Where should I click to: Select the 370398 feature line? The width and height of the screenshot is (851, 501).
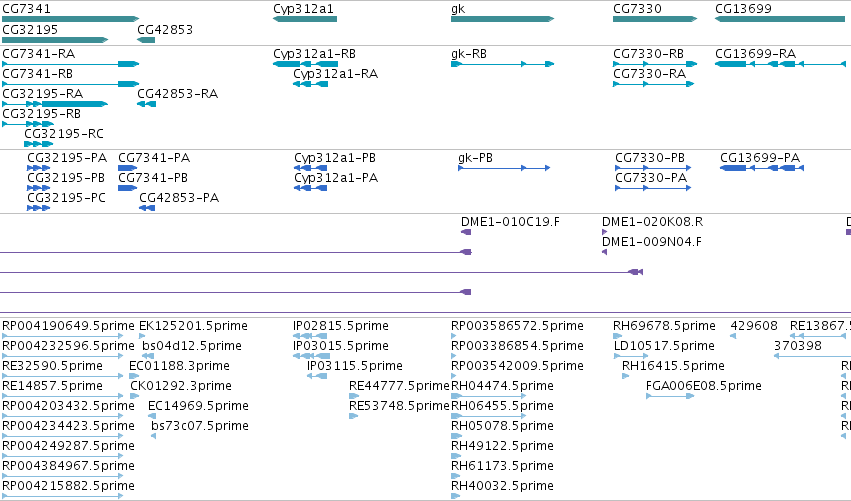tap(812, 356)
